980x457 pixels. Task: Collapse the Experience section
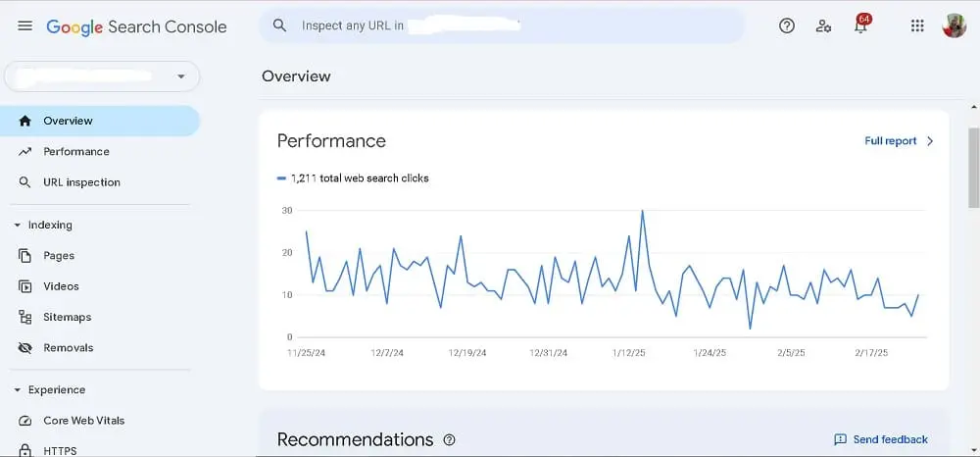(18, 390)
